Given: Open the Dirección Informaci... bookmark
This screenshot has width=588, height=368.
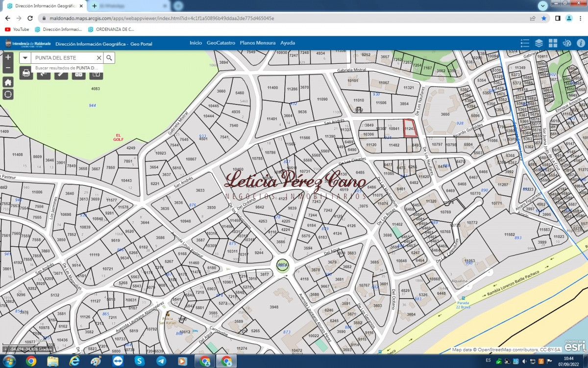Looking at the screenshot, I should (x=58, y=29).
